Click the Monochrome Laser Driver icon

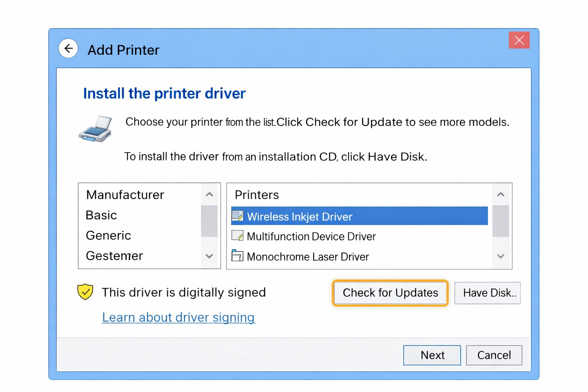(237, 255)
